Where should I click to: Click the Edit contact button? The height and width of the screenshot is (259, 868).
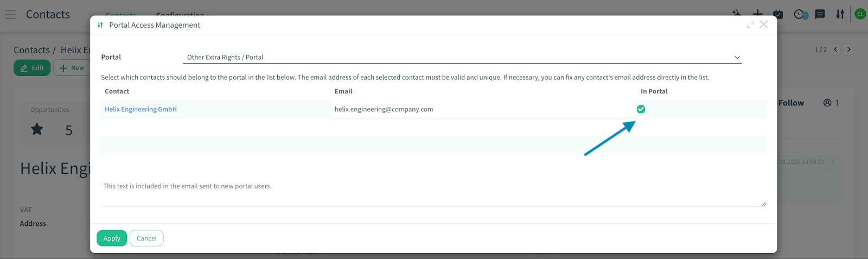pyautogui.click(x=32, y=68)
